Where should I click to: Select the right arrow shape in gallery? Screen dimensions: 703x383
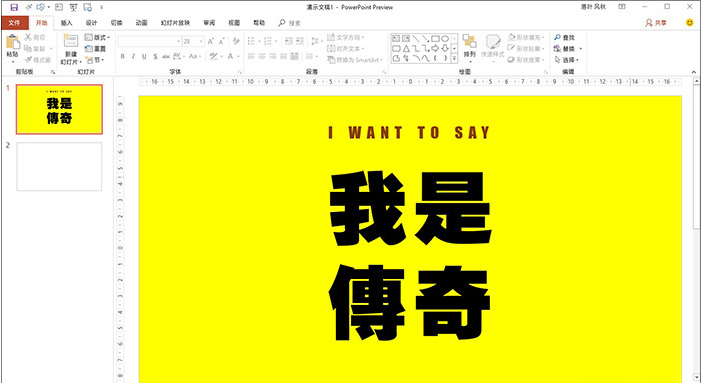point(435,48)
